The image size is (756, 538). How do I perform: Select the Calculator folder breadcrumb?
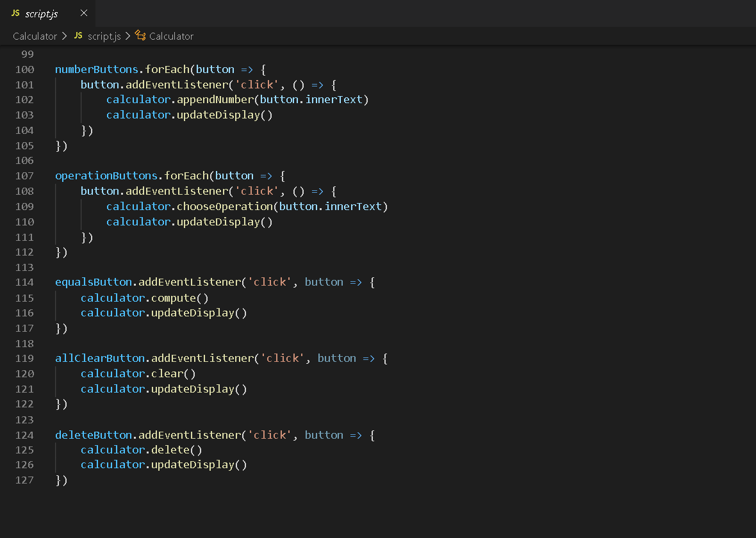[35, 36]
